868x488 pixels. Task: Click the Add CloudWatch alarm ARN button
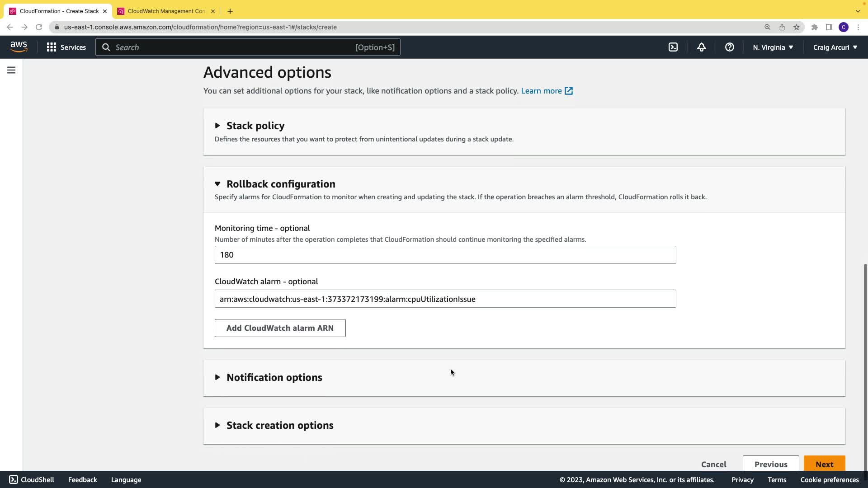(280, 328)
